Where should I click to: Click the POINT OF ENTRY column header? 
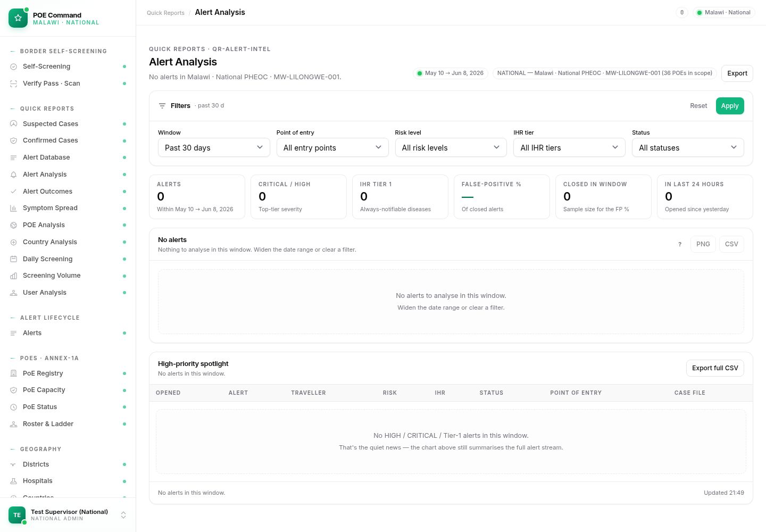click(x=576, y=393)
